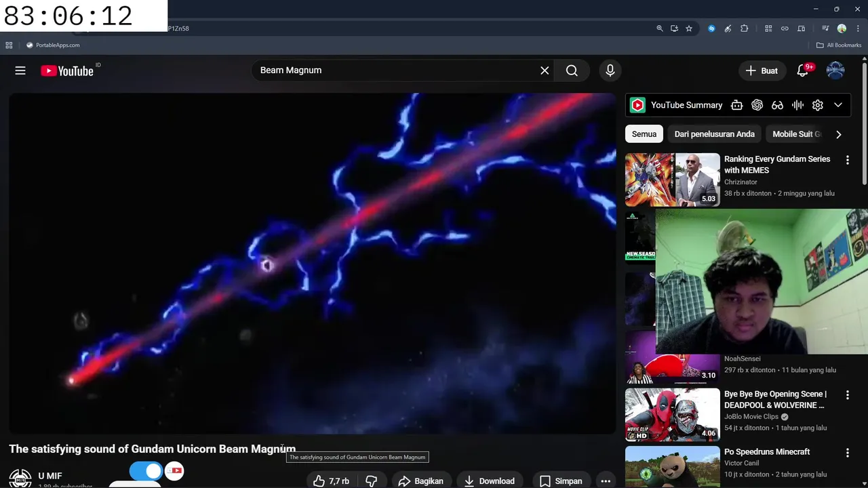
Task: Click the audio waveform icon in YouTube Summary
Action: tap(798, 105)
